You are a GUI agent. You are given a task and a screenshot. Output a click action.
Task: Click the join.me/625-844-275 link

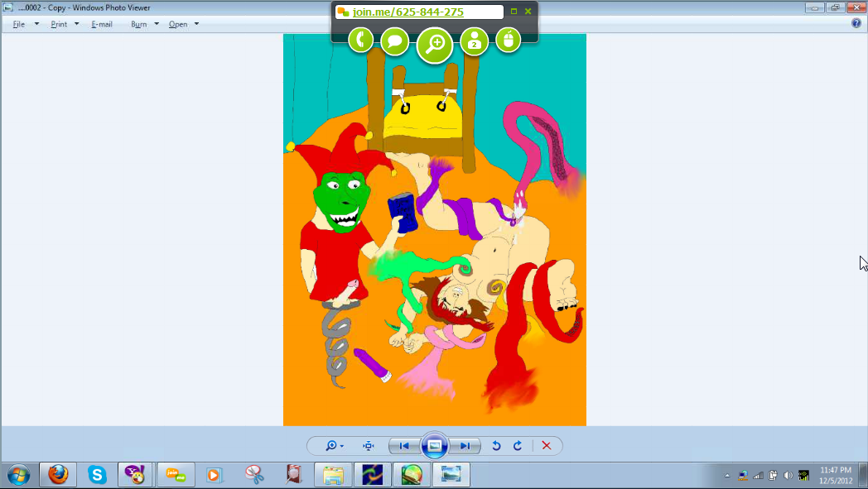click(407, 12)
